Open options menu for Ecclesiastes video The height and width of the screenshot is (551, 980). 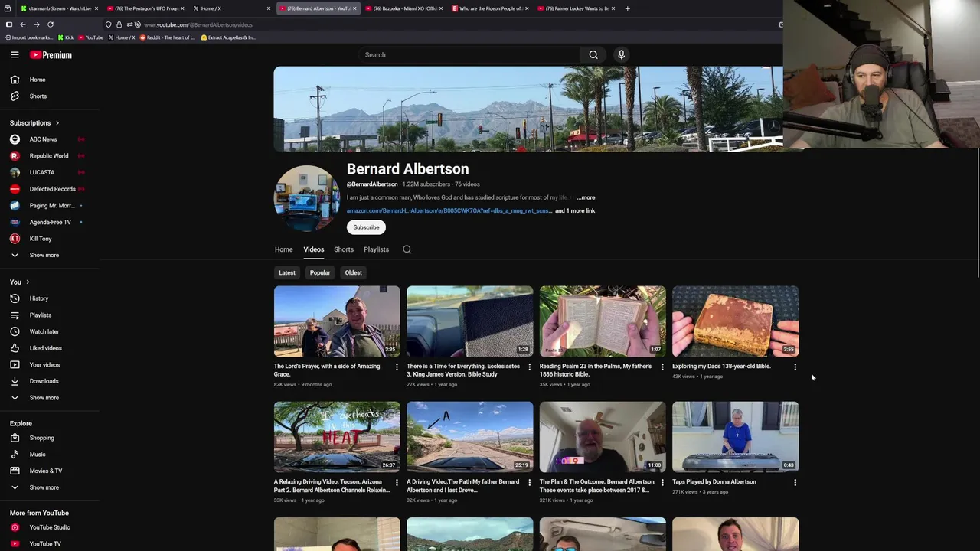click(x=529, y=367)
